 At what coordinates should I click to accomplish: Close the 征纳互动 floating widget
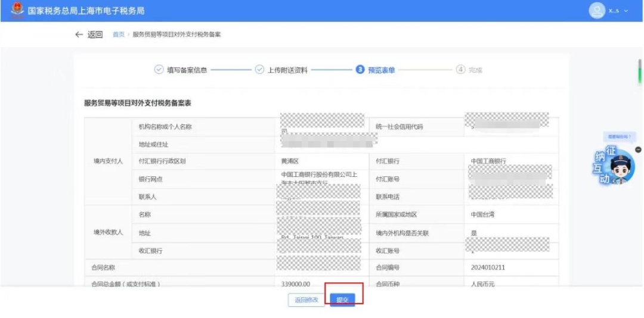point(638,149)
